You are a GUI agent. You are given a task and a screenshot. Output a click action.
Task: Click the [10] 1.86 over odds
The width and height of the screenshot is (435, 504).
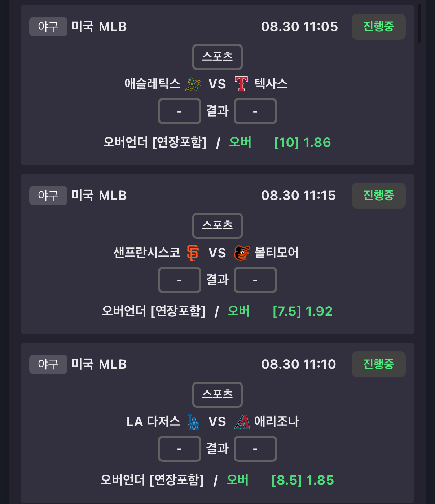click(x=303, y=143)
